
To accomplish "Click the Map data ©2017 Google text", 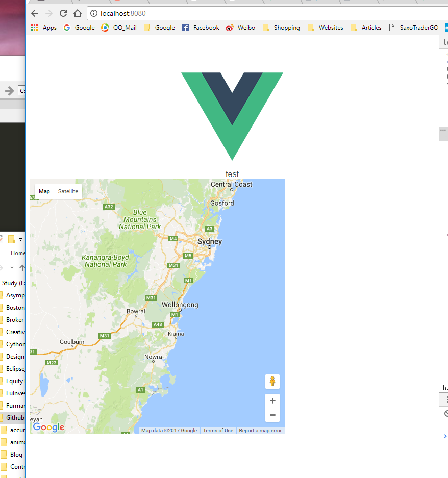I will [169, 431].
